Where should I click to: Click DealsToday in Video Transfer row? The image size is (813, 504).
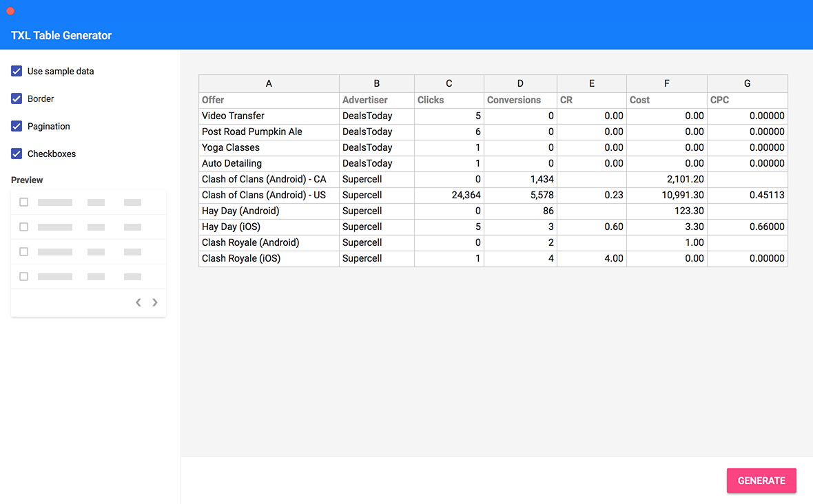click(x=376, y=116)
